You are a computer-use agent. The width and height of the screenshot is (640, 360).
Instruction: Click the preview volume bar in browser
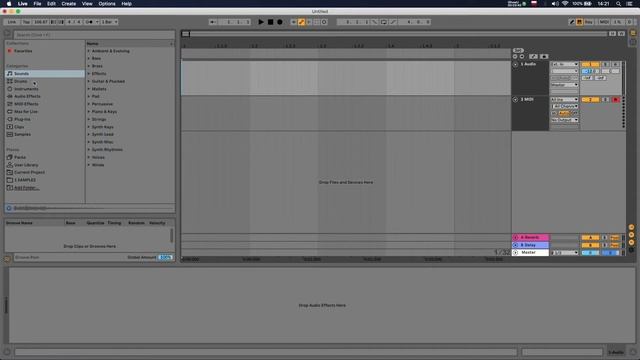pyautogui.click(x=94, y=208)
